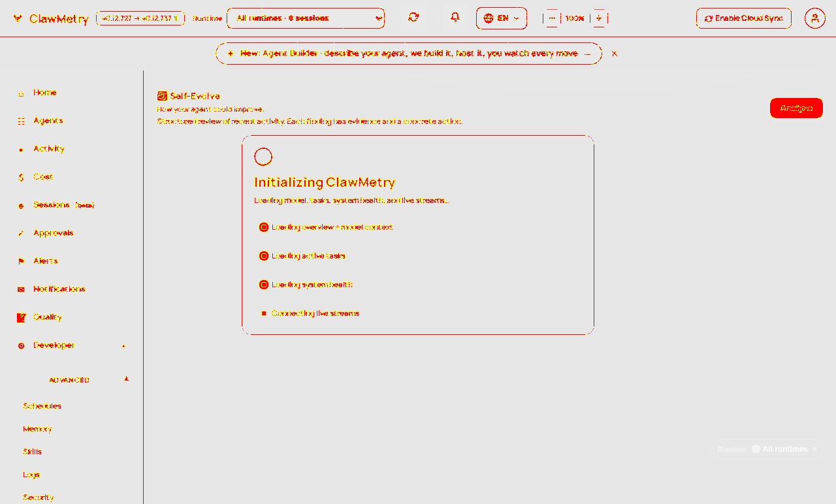
Task: Increase zoom with the plus button
Action: [599, 18]
